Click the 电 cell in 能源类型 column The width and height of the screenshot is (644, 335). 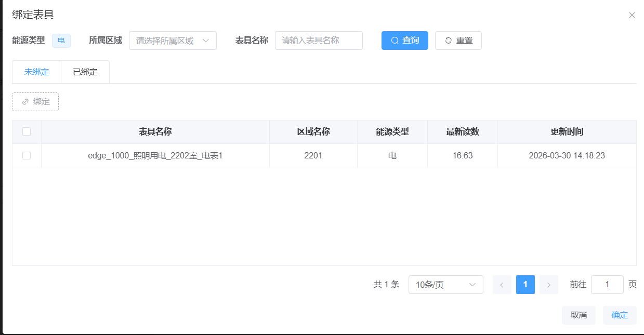click(x=392, y=155)
